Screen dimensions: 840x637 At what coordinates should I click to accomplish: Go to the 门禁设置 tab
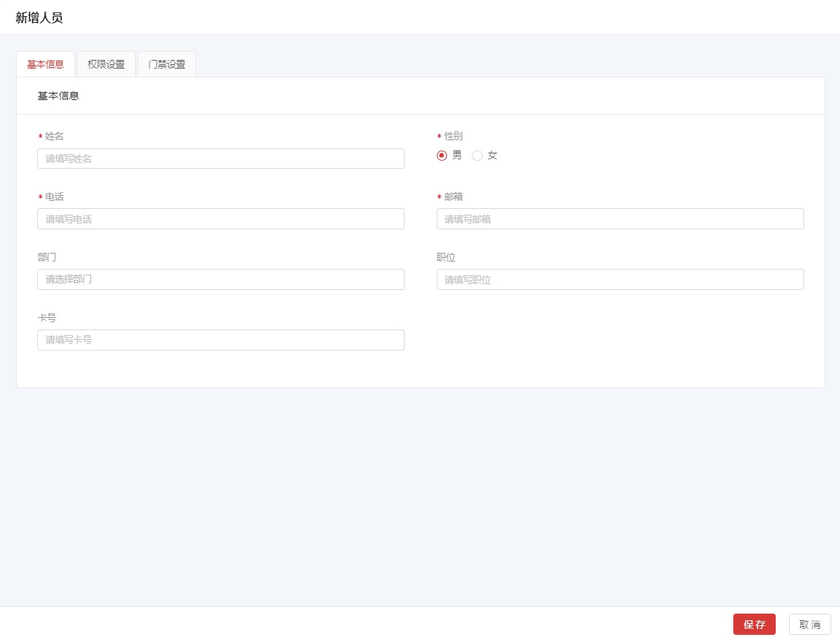pyautogui.click(x=167, y=64)
